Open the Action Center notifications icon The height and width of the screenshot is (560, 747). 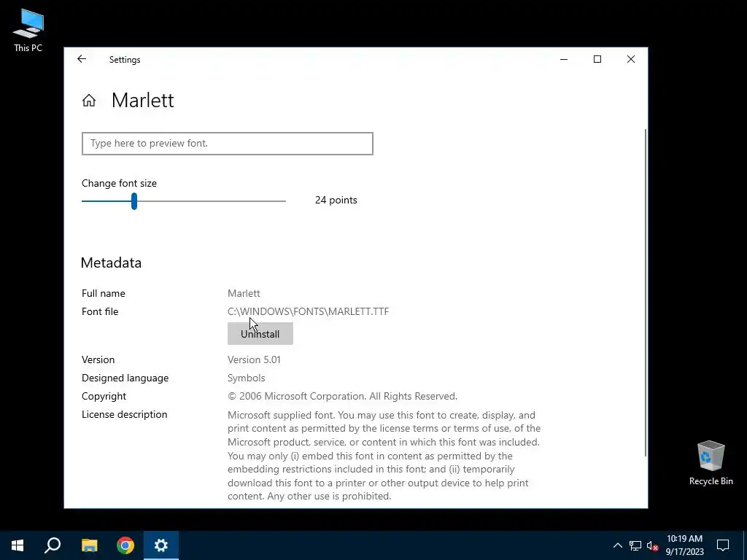[x=723, y=545]
